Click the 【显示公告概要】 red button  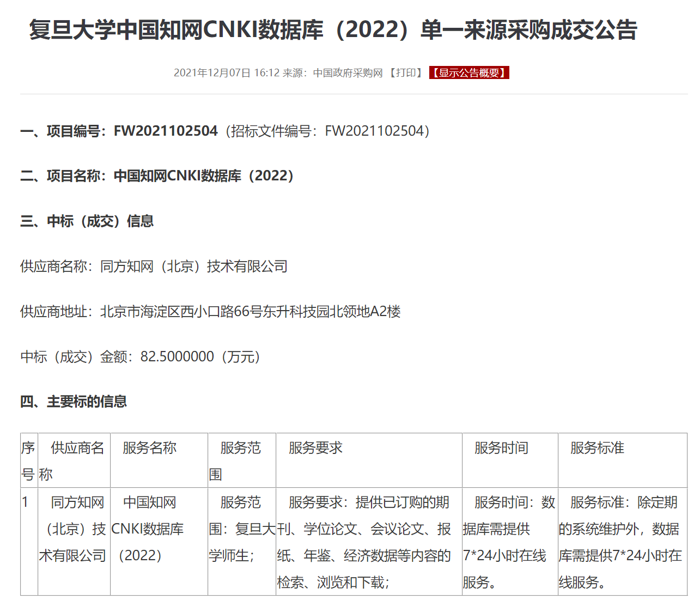tap(469, 73)
